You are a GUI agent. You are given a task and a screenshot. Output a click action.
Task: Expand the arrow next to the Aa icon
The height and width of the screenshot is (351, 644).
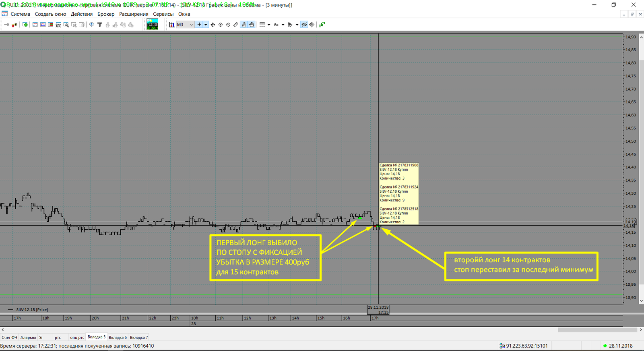(x=283, y=25)
